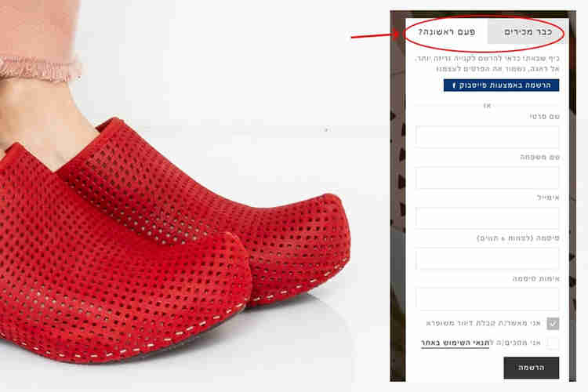Uncheck the newsletter consent checkbox
588x392 pixels.
(x=553, y=323)
